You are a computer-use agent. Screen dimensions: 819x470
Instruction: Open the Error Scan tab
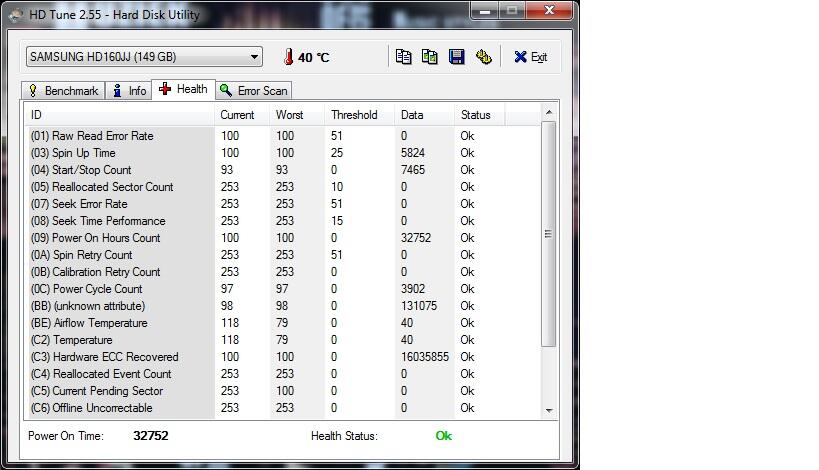[x=253, y=91]
